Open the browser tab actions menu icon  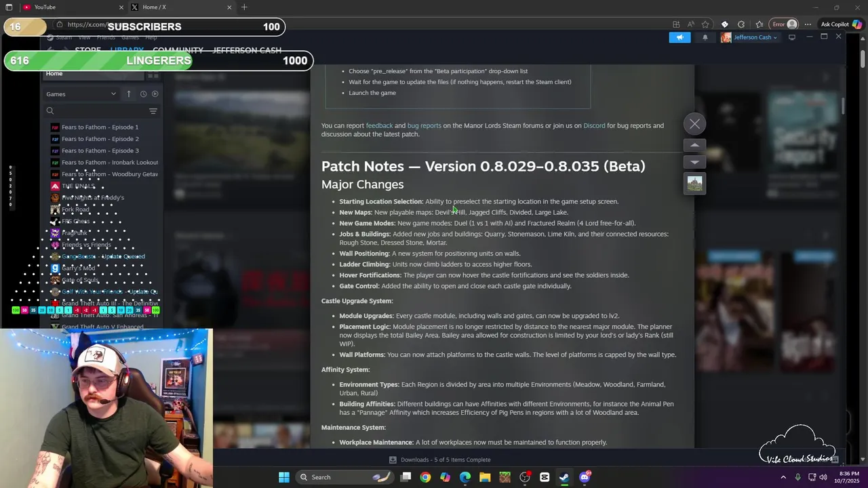coord(7,7)
